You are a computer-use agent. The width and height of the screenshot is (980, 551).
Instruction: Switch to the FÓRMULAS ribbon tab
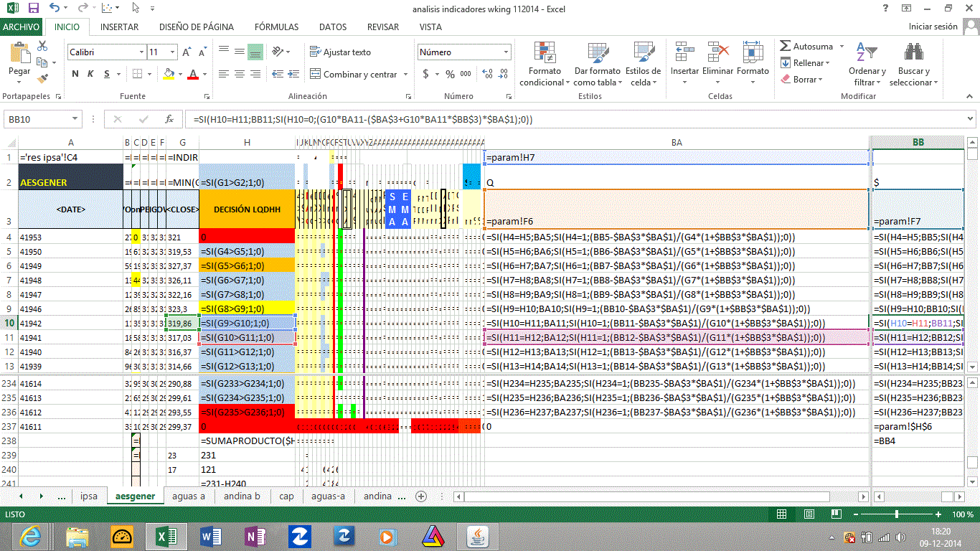[276, 27]
